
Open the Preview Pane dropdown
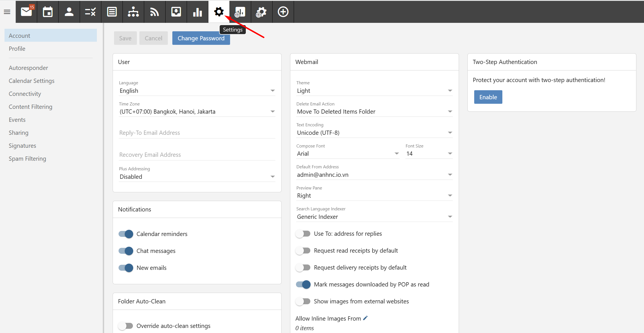375,196
